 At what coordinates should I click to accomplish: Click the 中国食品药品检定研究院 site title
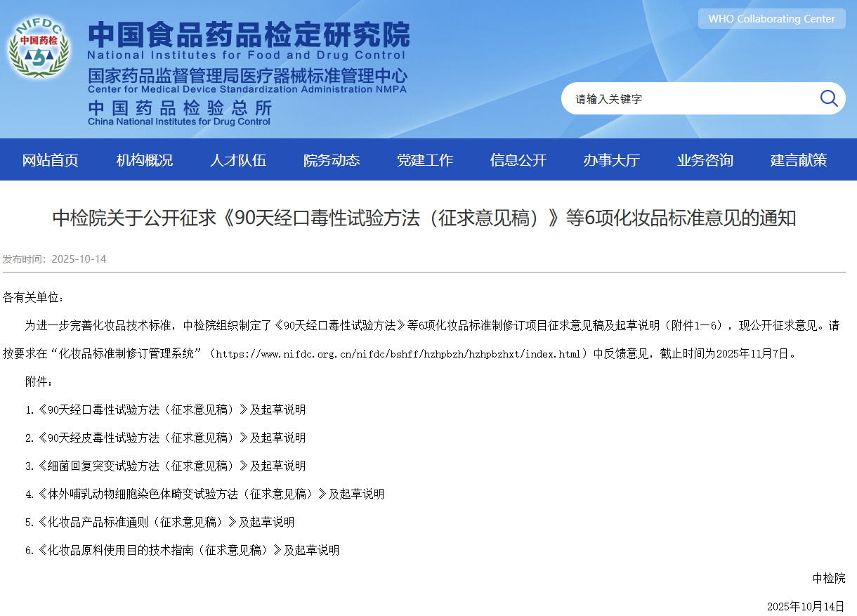pyautogui.click(x=249, y=34)
